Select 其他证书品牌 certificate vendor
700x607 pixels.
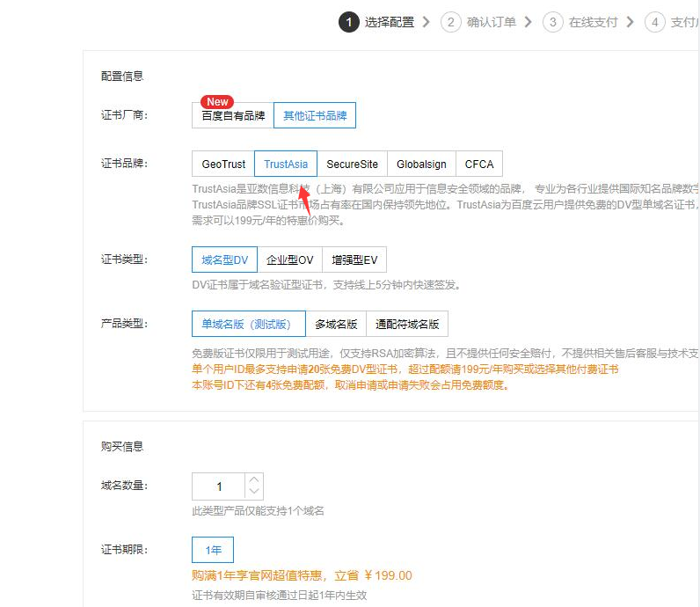315,116
